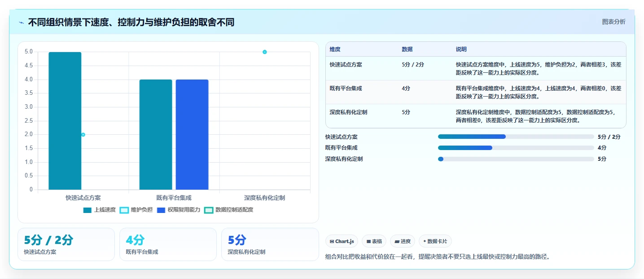This screenshot has width=644, height=279.
Task: Click description text for 深度私有化定制 row
Action: [536, 116]
